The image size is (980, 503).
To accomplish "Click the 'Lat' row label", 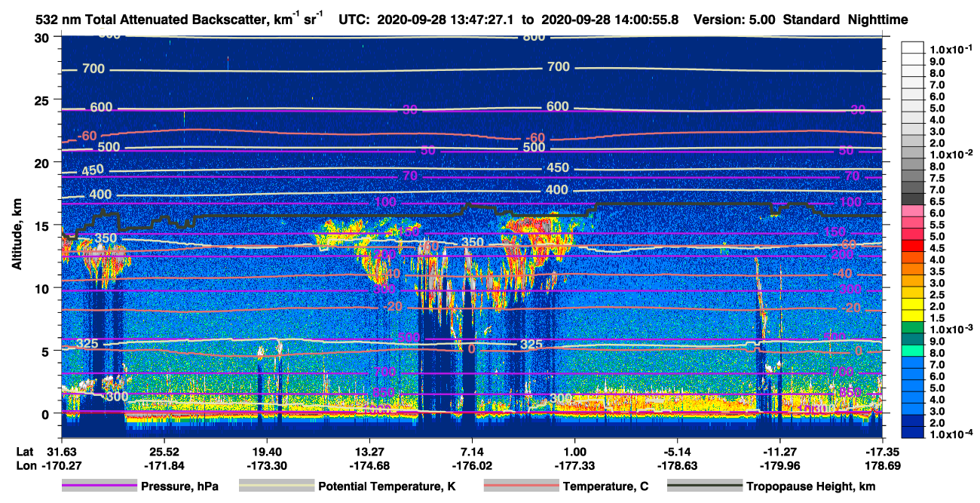I will coord(26,452).
